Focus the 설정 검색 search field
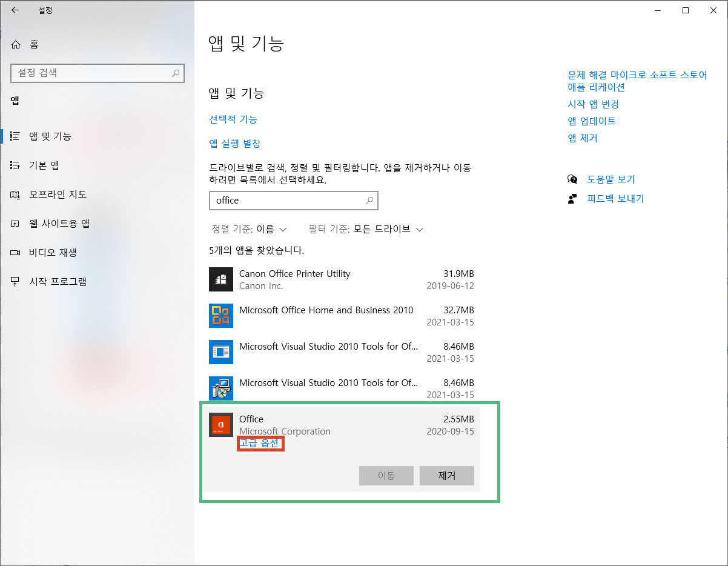 [98, 73]
